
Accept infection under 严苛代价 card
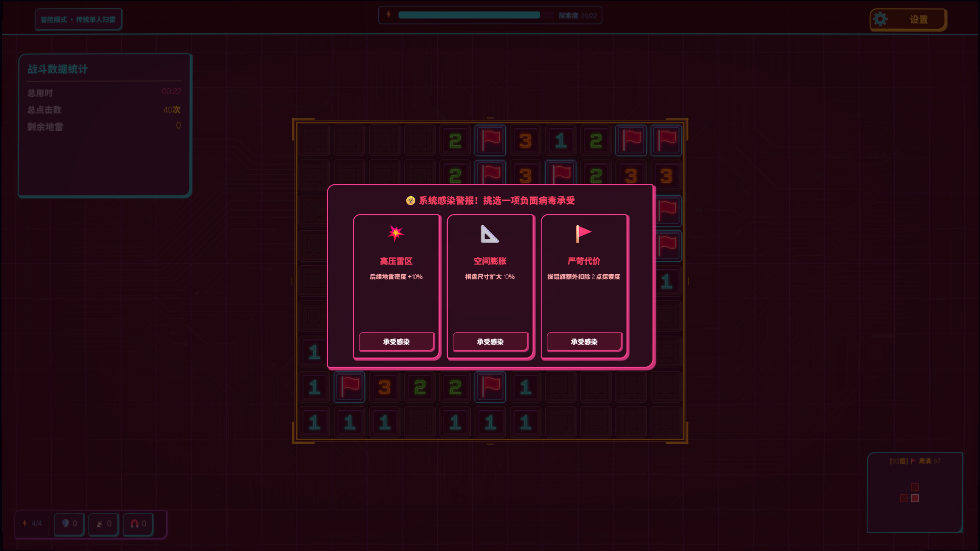coord(584,341)
